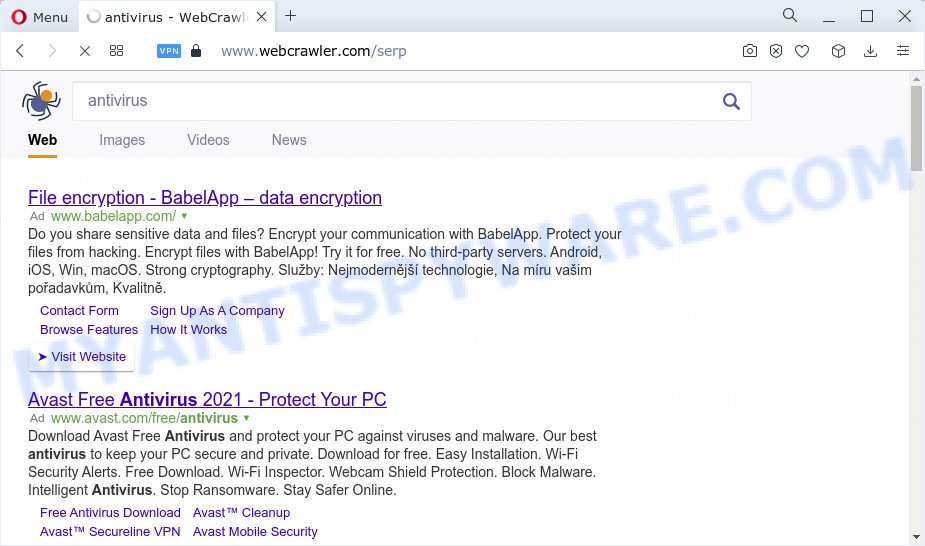Take a snapshot with camera icon
Image resolution: width=925 pixels, height=546 pixels.
749,51
